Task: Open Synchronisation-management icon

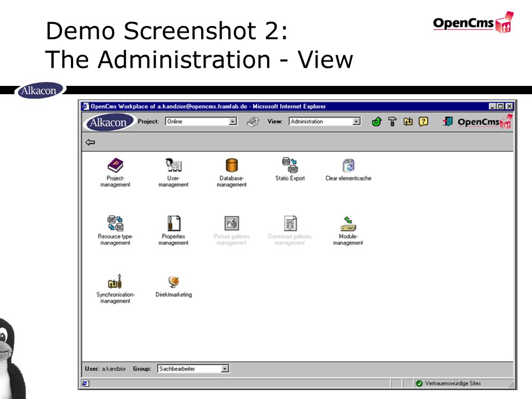Action: [x=115, y=282]
